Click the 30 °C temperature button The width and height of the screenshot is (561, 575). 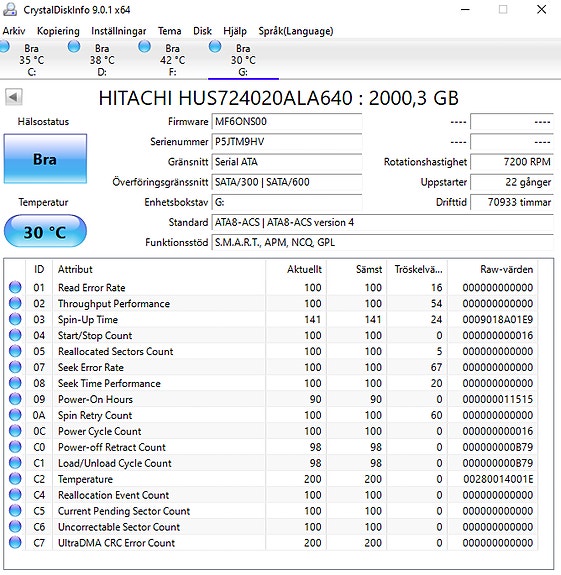45,231
